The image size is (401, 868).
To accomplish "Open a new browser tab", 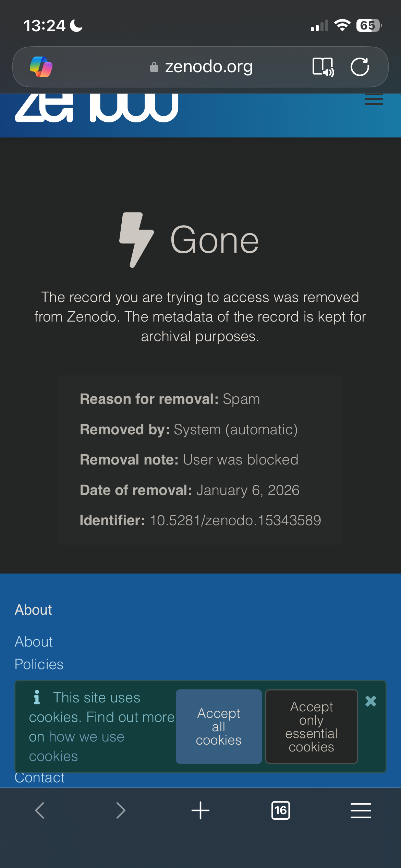I will 200,810.
